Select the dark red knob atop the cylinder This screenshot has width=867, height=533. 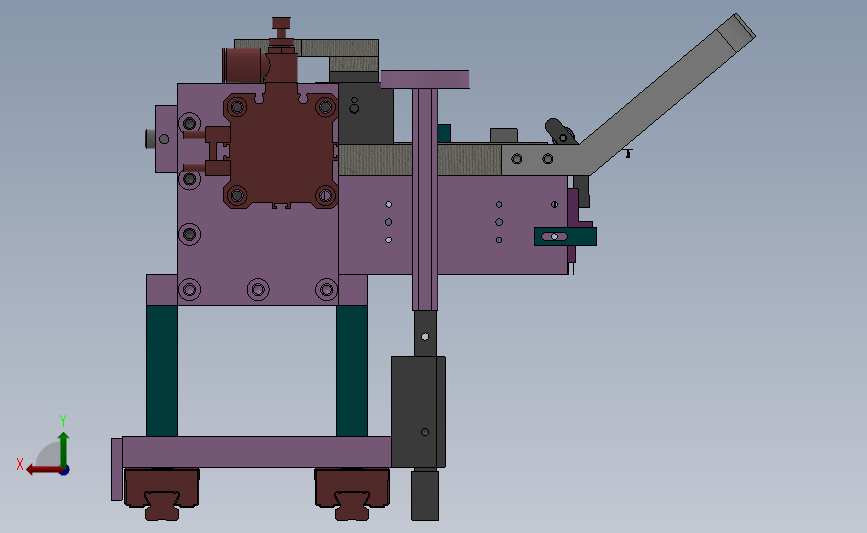tap(281, 25)
